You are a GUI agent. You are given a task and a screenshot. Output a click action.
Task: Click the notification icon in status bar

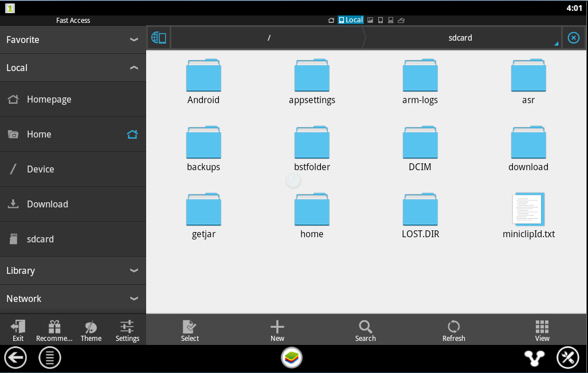click(x=10, y=8)
